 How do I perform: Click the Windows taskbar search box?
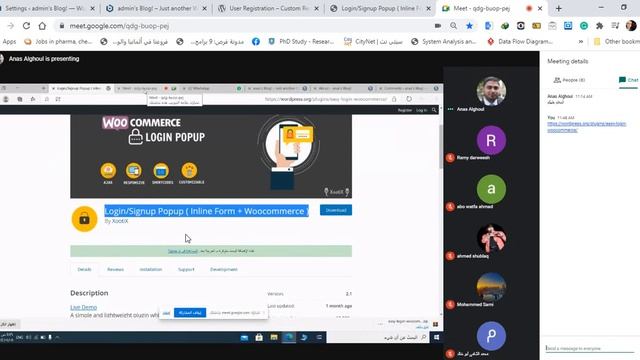tap(378, 337)
